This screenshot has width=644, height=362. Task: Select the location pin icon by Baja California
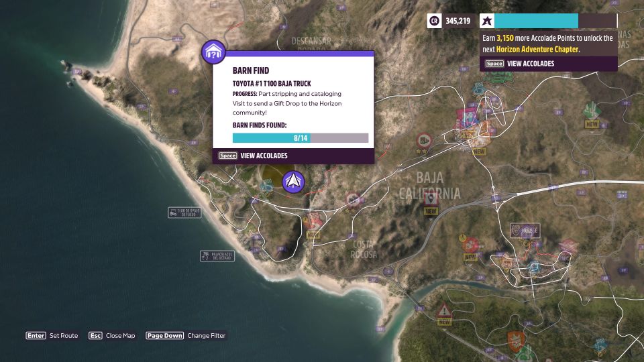coord(431,200)
